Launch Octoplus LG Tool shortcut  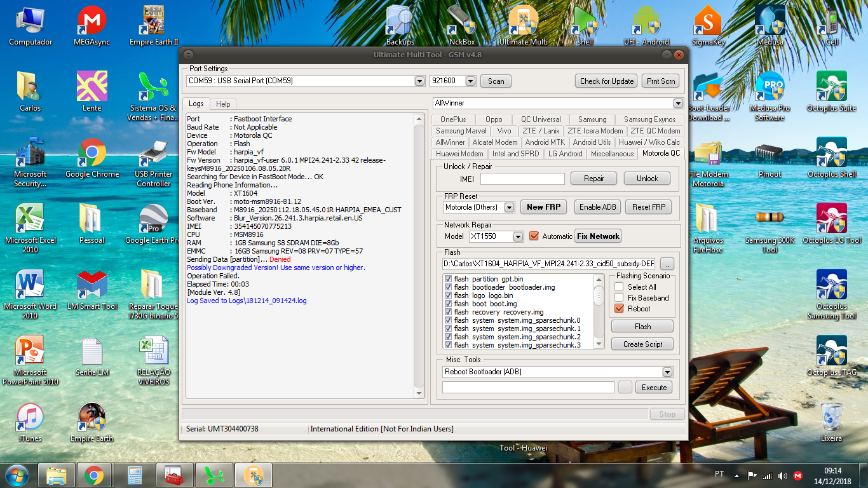click(x=832, y=224)
